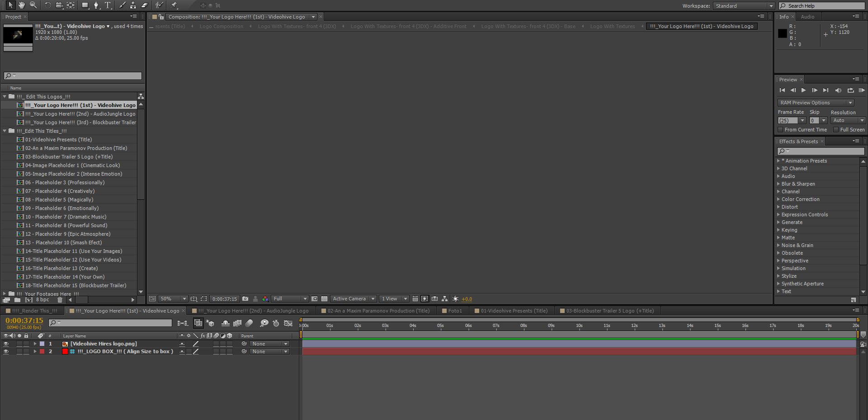
Task: Open the 03-Blockbuster Trailer 5 Logo timeline tab
Action: point(607,311)
